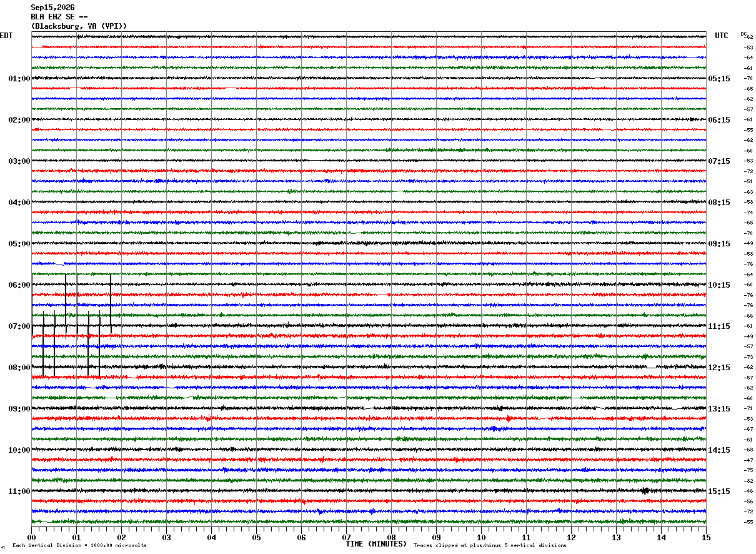Viewport: 756px width, 554px height.
Task: Select the 11:00 EDT row label
Action: [19, 491]
